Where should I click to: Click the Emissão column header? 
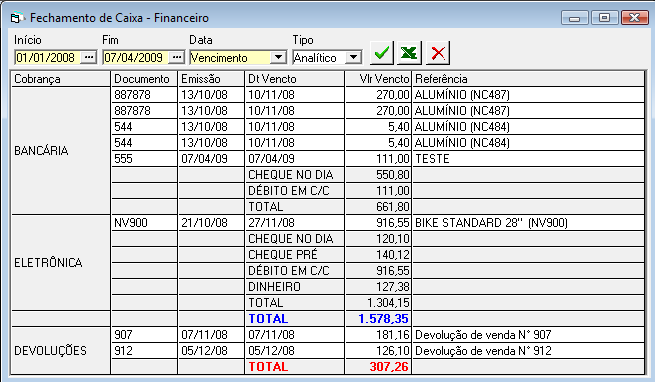click(211, 79)
